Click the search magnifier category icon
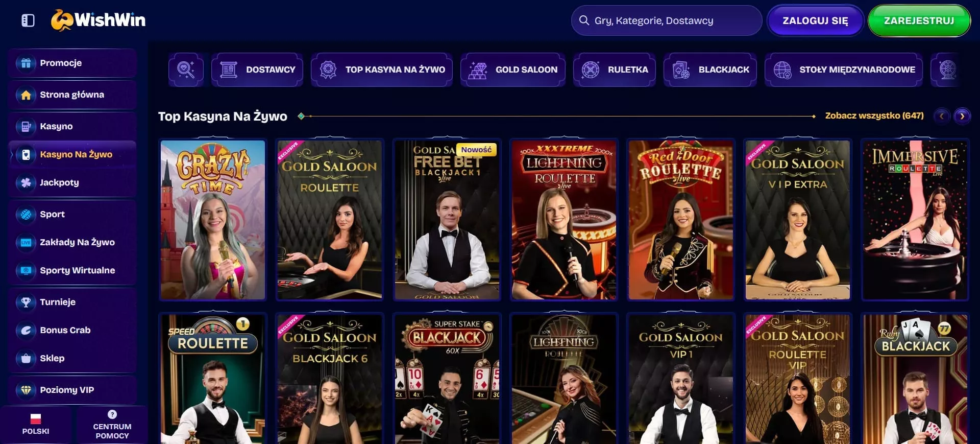This screenshot has width=980, height=444. [186, 69]
